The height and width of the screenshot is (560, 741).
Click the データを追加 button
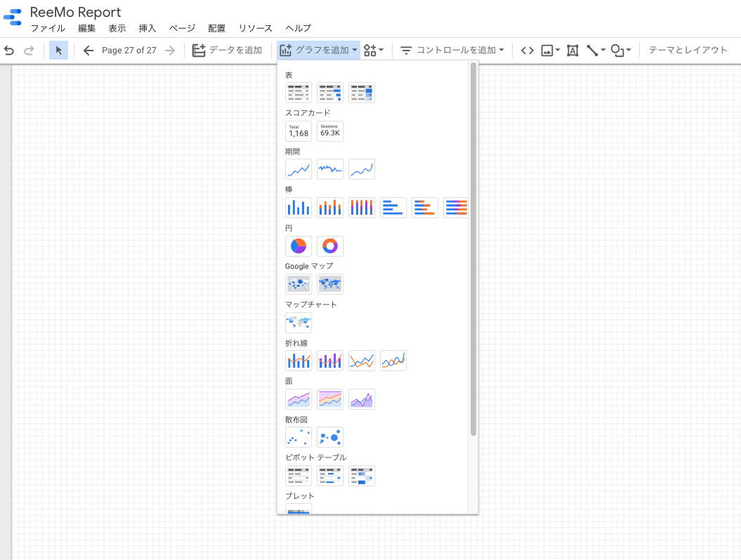[x=228, y=51]
